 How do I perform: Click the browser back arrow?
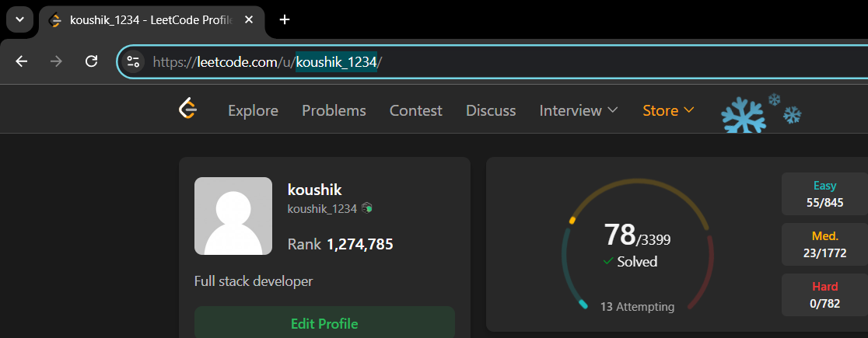click(22, 61)
